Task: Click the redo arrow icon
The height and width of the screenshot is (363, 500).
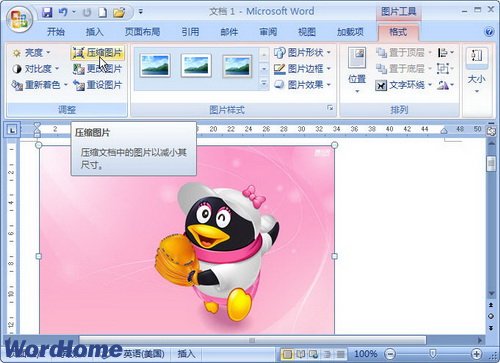Action: [x=87, y=13]
